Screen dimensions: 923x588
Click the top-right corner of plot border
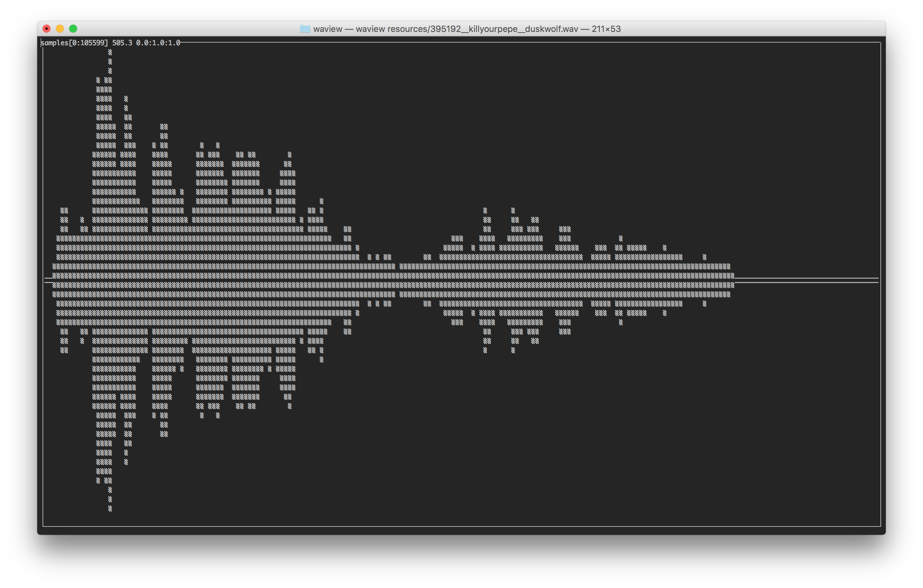pyautogui.click(x=880, y=43)
